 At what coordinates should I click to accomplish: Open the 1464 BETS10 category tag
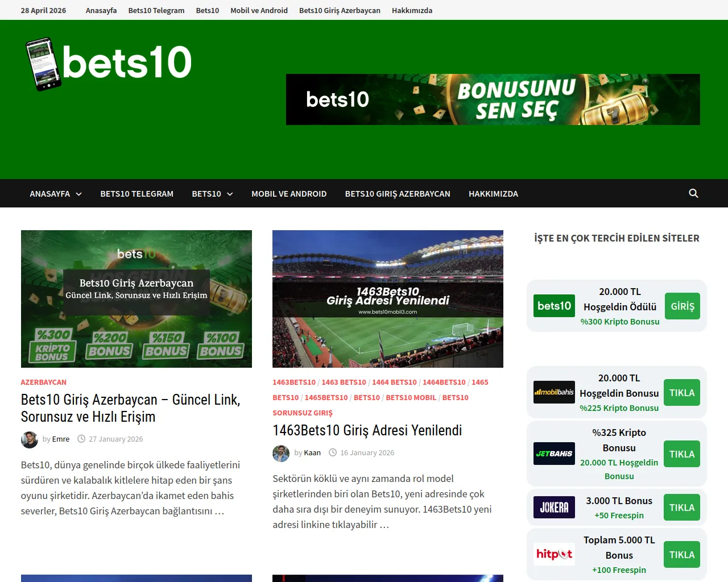tap(394, 382)
